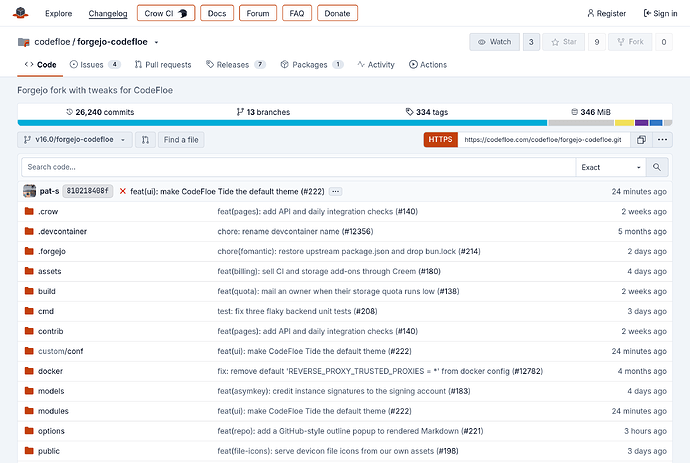This screenshot has width=690, height=463.
Task: Click the CodeFloe logo icon
Action: 20,13
